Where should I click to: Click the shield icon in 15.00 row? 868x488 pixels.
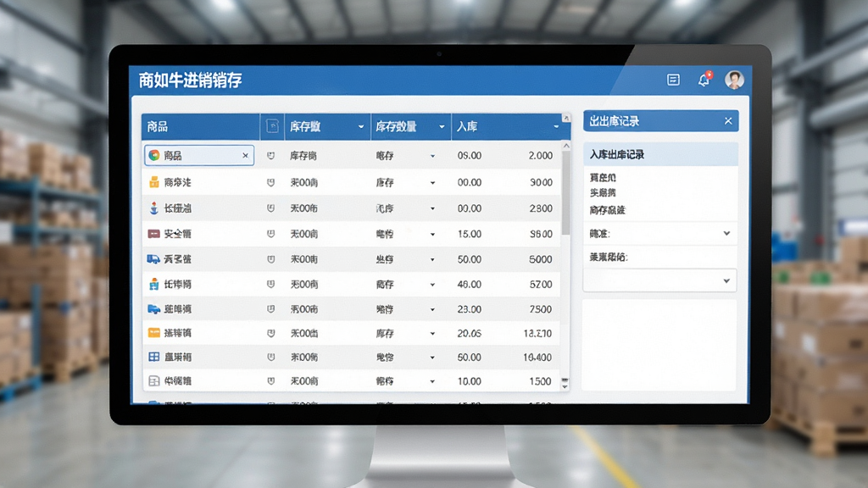click(x=270, y=234)
